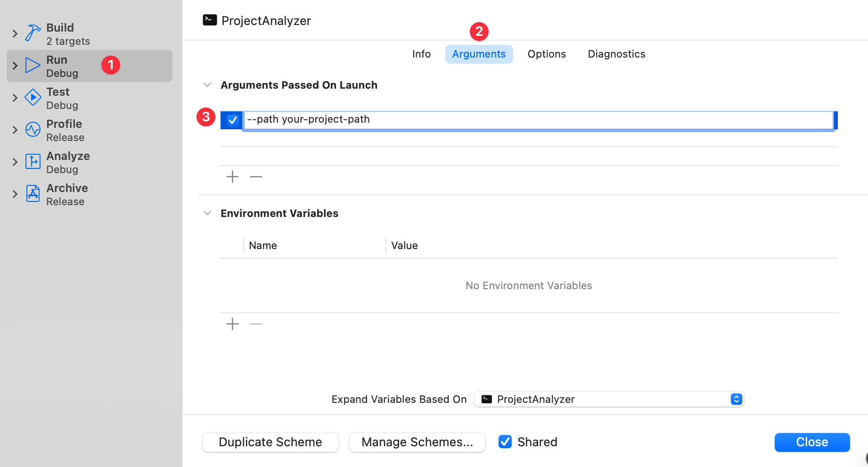
Task: Disable the --path argument checkbox
Action: (x=232, y=120)
